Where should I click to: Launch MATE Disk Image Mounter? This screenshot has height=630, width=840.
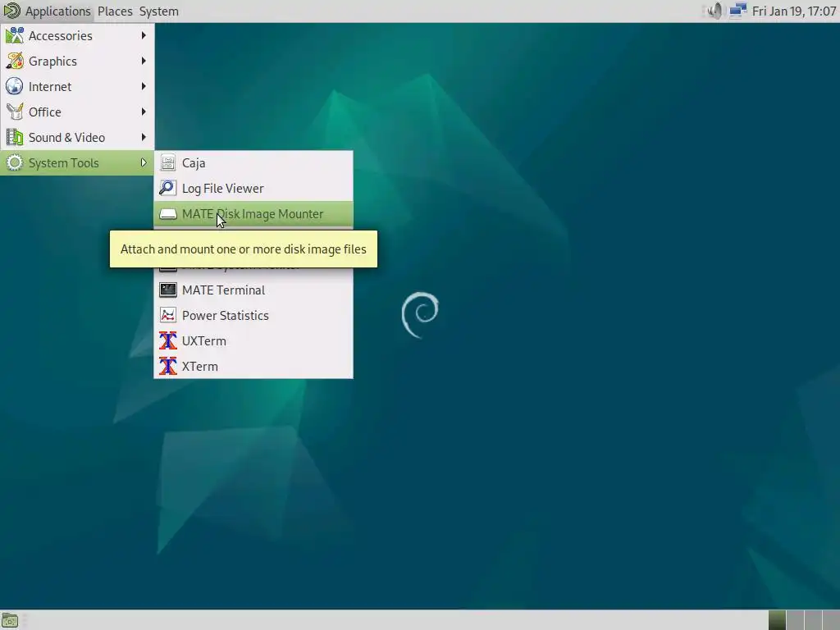(x=253, y=214)
